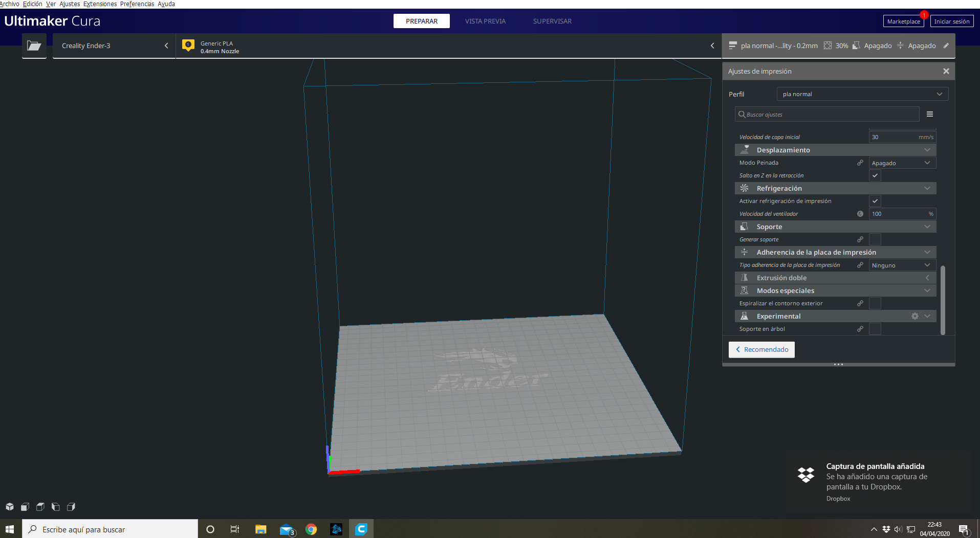This screenshot has width=980, height=538.
Task: Click the Windows taskbar search box
Action: click(110, 529)
